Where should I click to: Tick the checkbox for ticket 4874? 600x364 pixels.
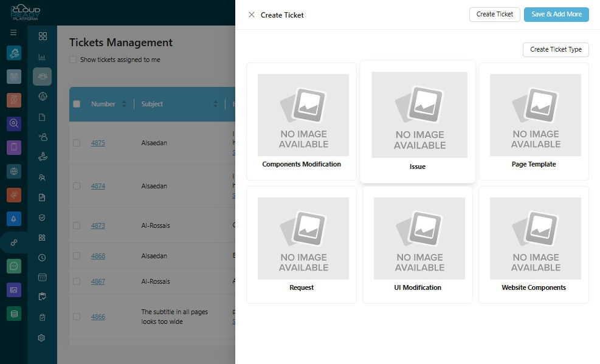pos(77,186)
